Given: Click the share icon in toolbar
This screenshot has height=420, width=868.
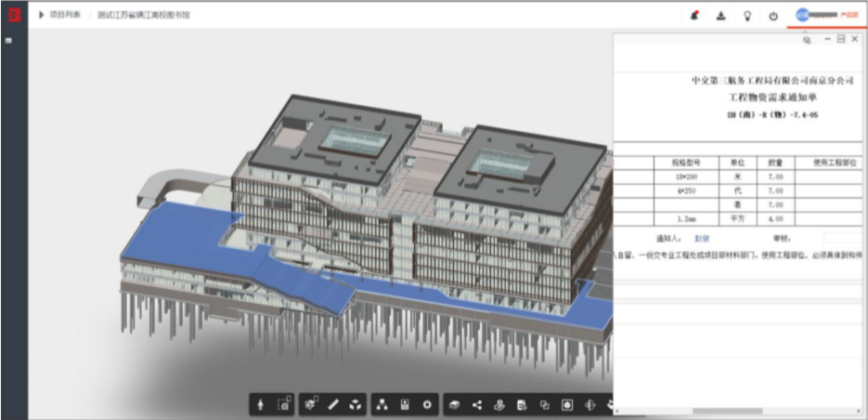Looking at the screenshot, I should (476, 405).
